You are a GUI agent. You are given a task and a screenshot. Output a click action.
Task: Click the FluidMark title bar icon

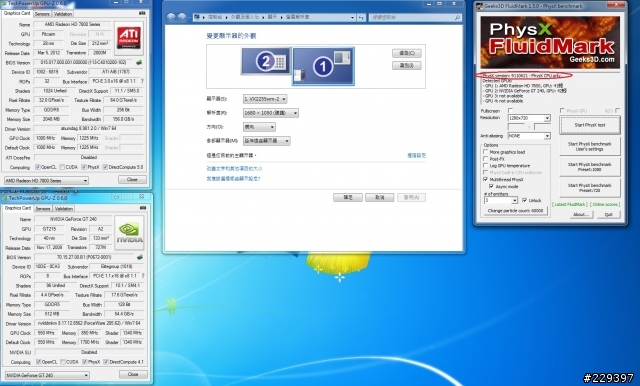(479, 6)
